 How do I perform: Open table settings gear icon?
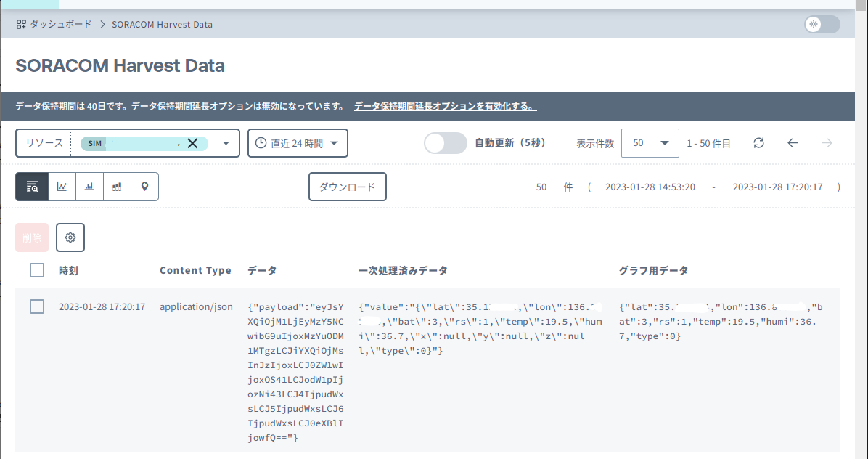(70, 237)
